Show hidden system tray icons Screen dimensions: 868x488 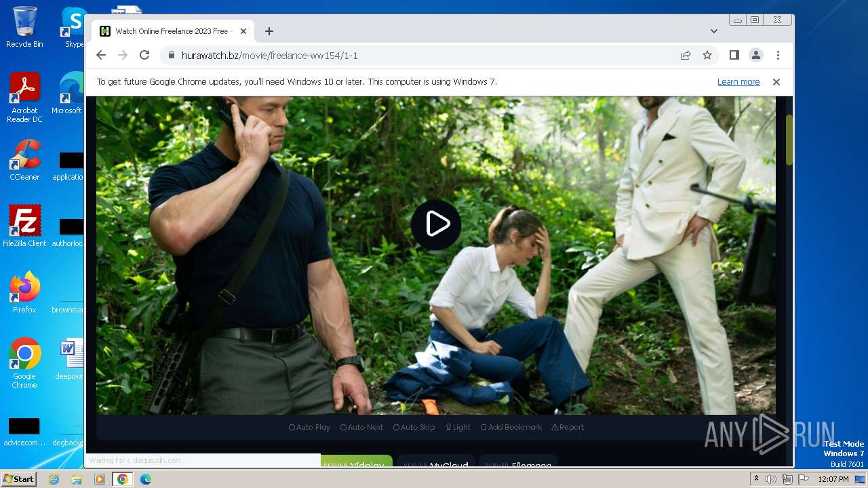pos(756,479)
